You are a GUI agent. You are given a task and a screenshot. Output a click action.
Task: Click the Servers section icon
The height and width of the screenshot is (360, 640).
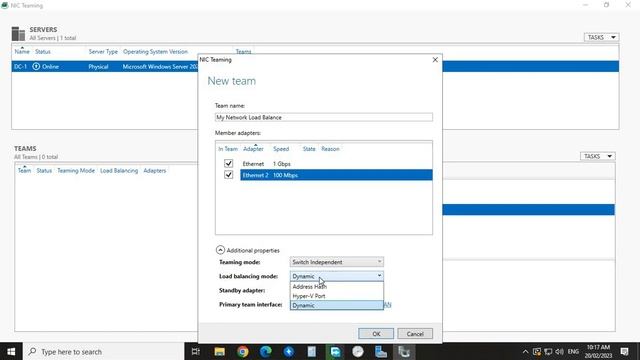tap(18, 34)
